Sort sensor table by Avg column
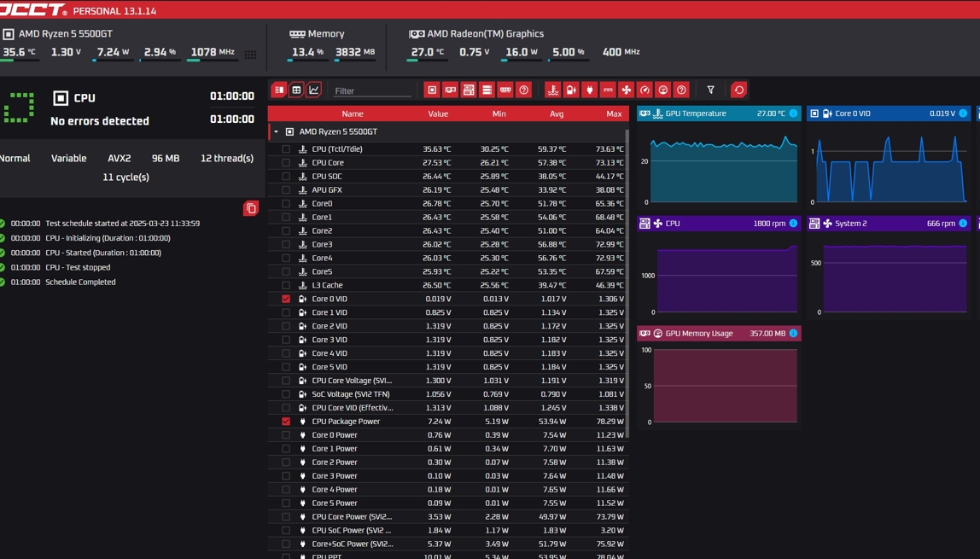The image size is (980, 559). 557,114
